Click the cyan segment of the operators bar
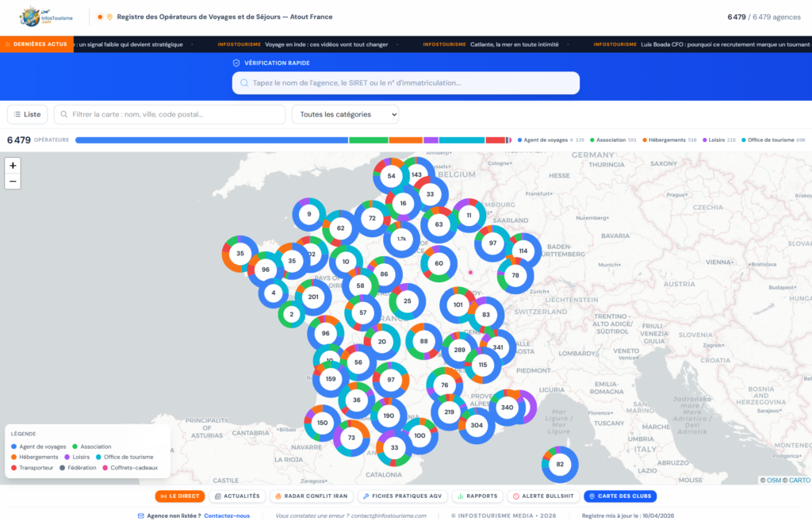The height and width of the screenshot is (521, 812). tap(462, 140)
